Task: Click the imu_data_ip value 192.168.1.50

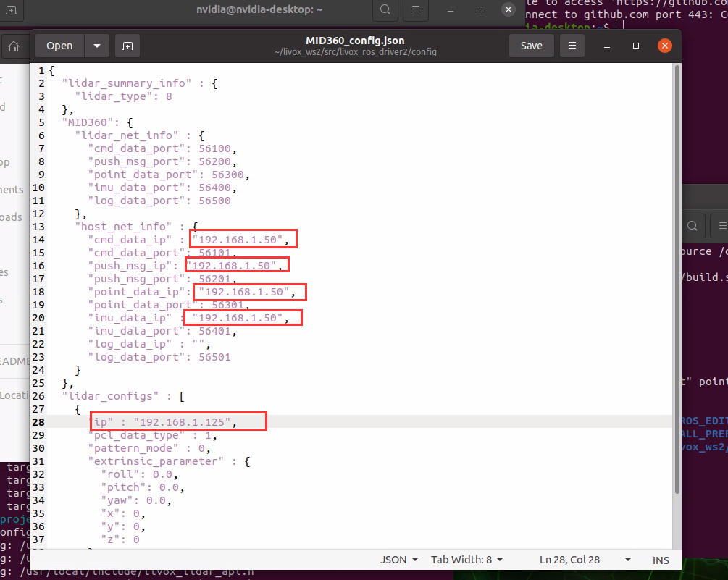Action: (x=238, y=318)
